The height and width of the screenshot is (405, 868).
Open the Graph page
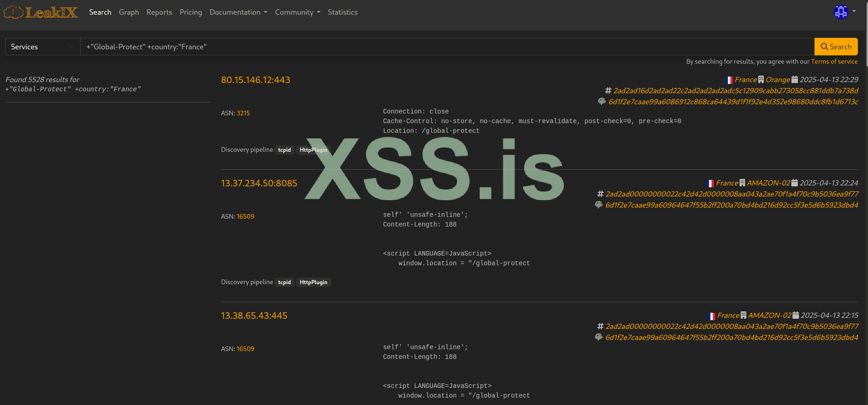[x=129, y=12]
